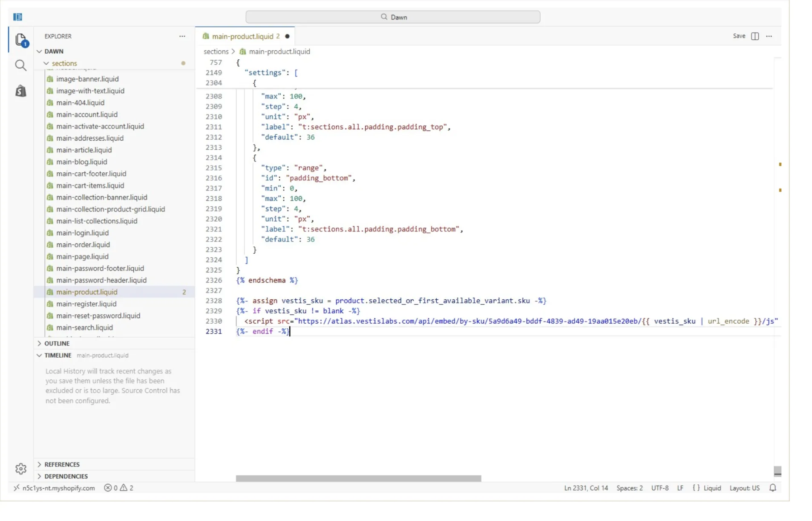Open the Explorer view icon

click(x=21, y=40)
